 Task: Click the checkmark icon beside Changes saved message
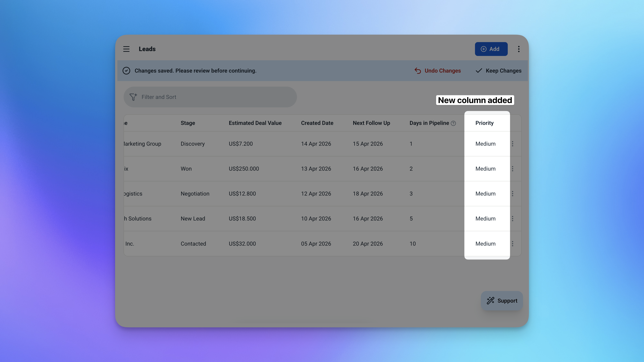127,71
